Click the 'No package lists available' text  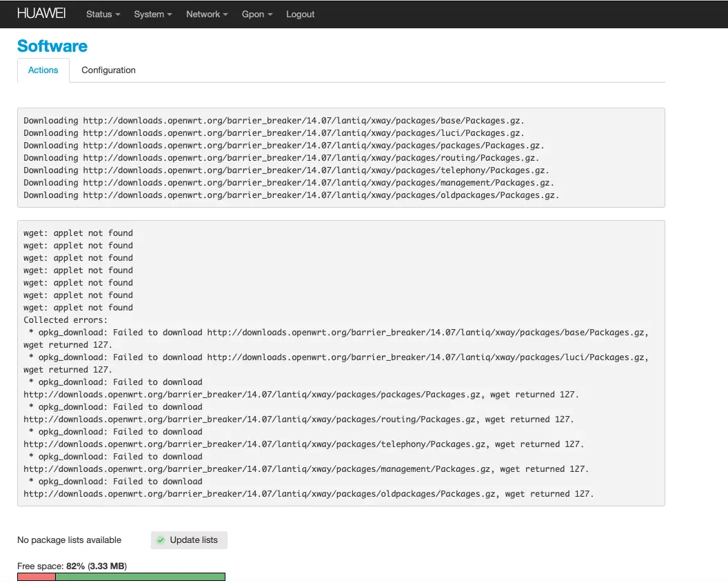[x=69, y=540]
